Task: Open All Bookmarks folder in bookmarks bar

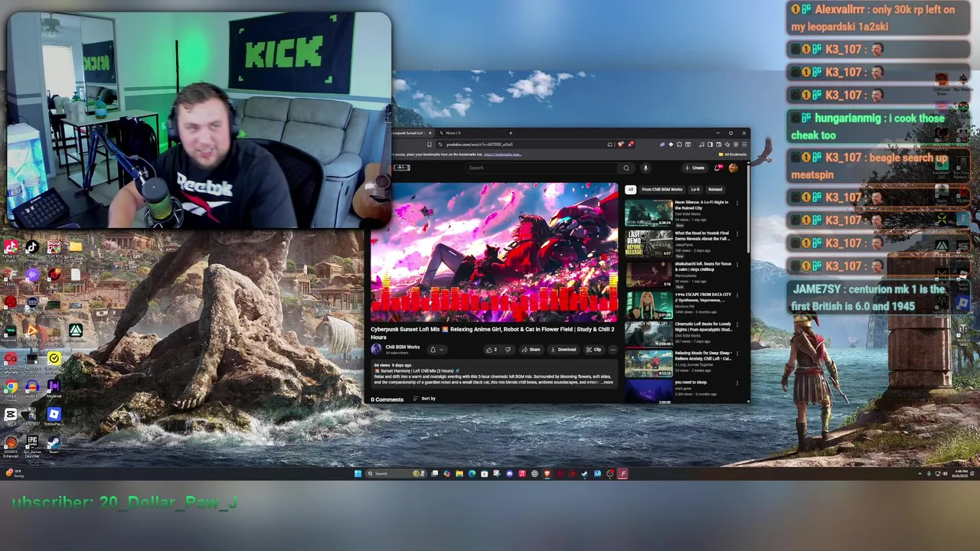Action: pyautogui.click(x=733, y=155)
